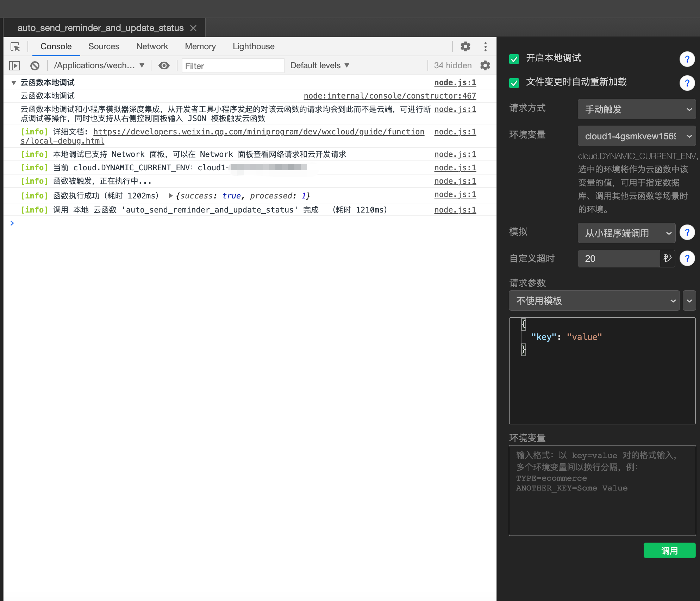
Task: Open the DevTools three-dot more menu
Action: pyautogui.click(x=485, y=46)
